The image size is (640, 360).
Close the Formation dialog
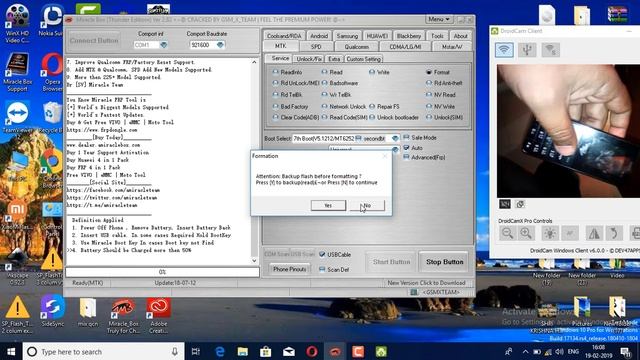(384, 156)
